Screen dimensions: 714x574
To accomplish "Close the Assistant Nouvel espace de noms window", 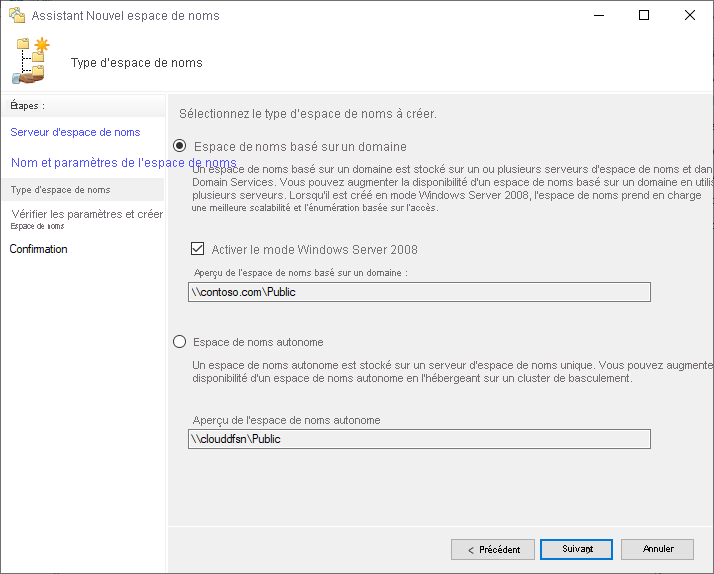I will [x=689, y=15].
